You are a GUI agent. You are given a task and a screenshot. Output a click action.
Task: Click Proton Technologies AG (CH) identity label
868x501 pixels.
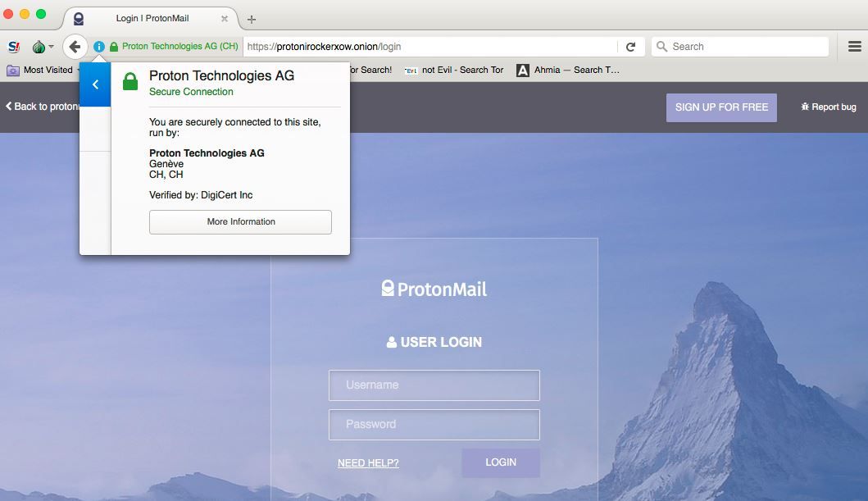coord(180,47)
